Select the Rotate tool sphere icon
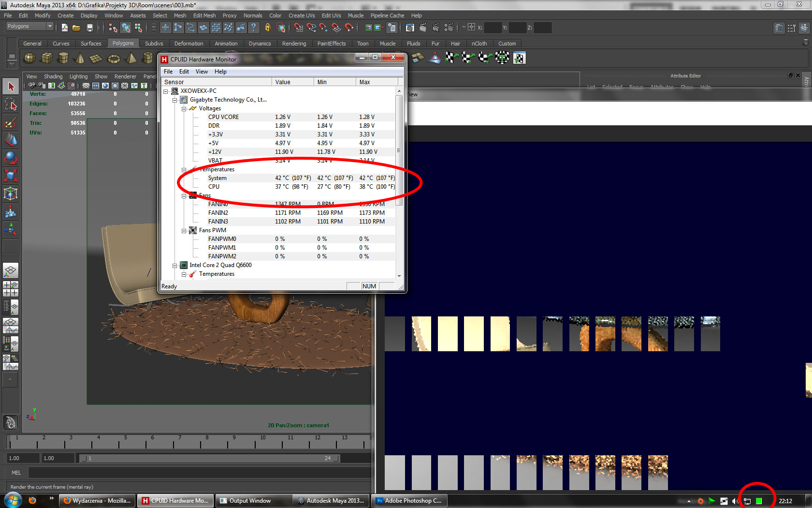812x508 pixels. tap(11, 158)
